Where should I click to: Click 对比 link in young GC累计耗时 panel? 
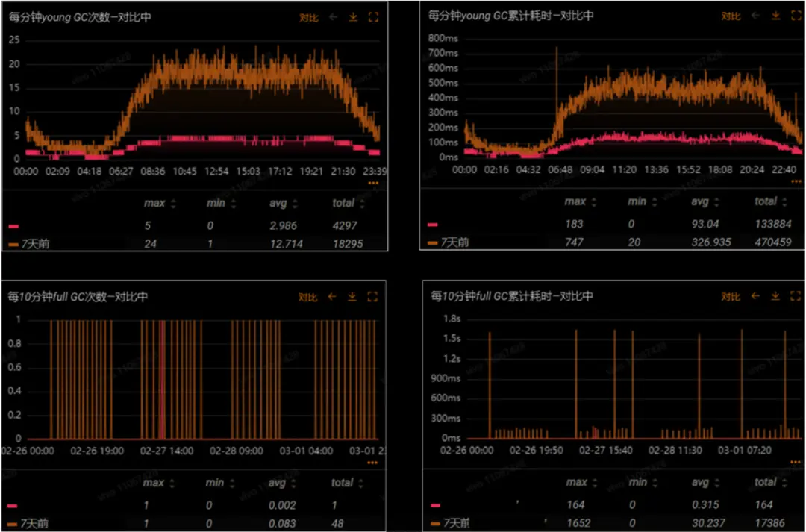pos(730,16)
